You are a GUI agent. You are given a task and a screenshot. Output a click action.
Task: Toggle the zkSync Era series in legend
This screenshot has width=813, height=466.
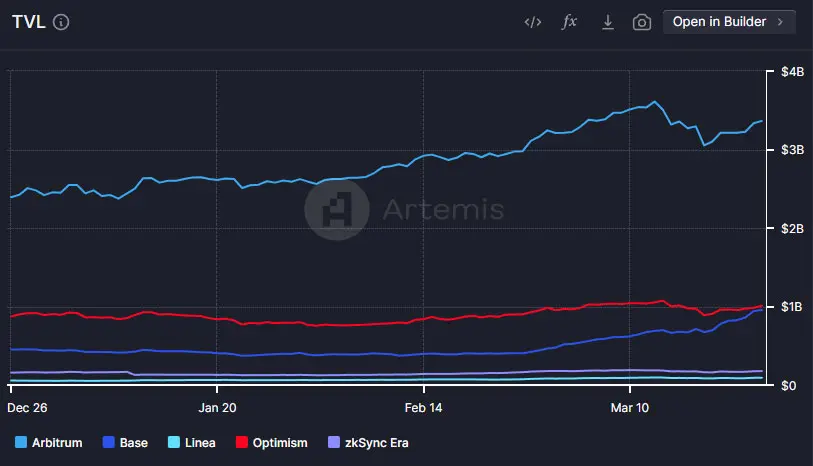[369, 443]
